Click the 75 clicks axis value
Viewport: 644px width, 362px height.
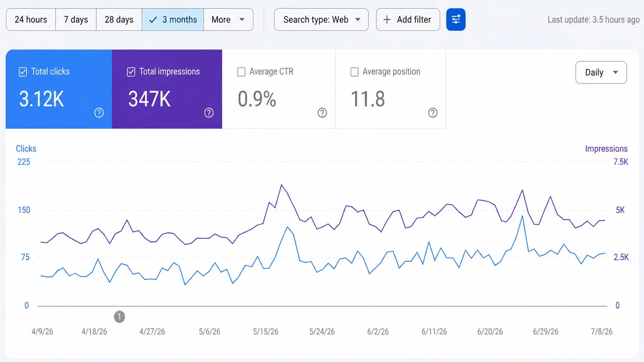coord(25,257)
